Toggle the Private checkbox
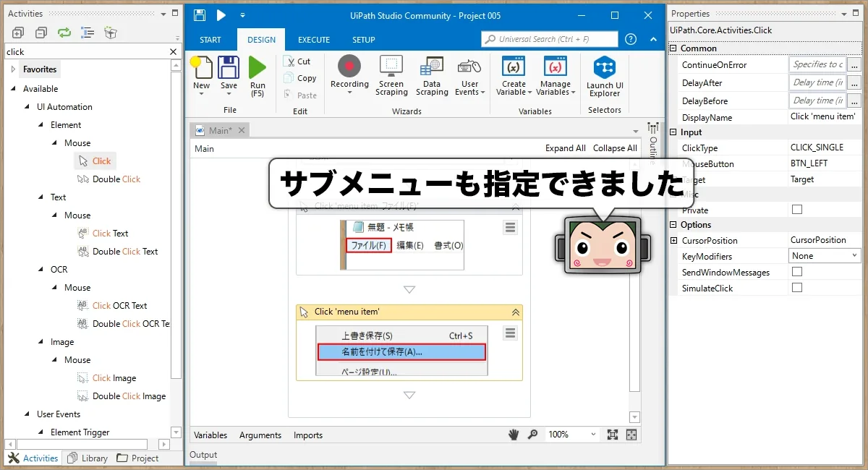The image size is (868, 470). coord(797,210)
